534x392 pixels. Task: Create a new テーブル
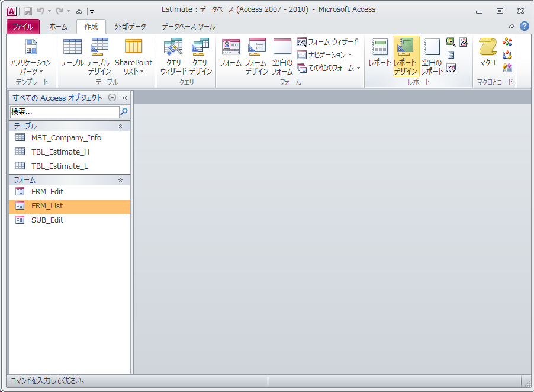[73, 53]
